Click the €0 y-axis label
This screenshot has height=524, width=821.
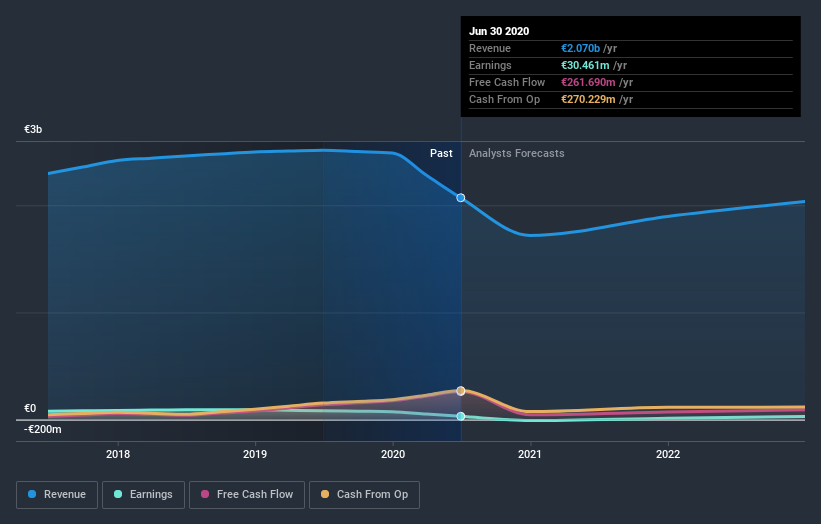click(30, 408)
